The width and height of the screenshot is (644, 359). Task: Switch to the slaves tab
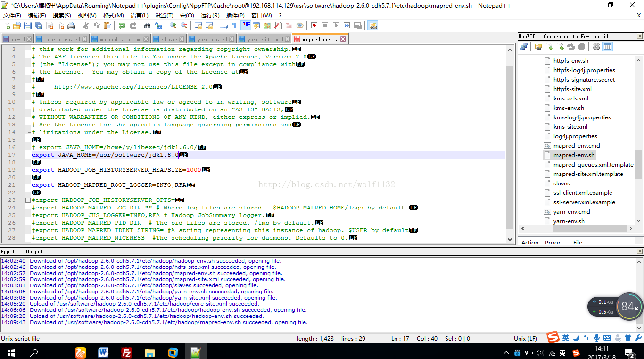pos(169,39)
